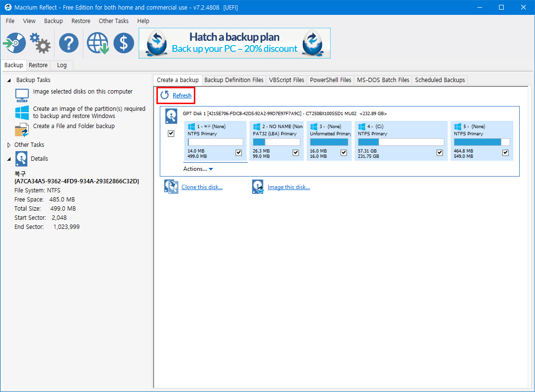This screenshot has width=535, height=392.
Task: Switch to the Scheduled Backups tab
Action: click(x=440, y=80)
